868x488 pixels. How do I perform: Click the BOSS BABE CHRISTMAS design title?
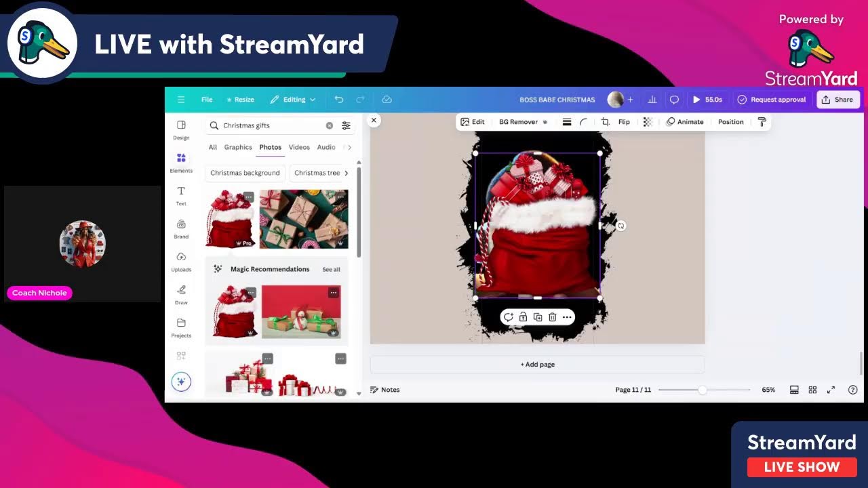[557, 100]
